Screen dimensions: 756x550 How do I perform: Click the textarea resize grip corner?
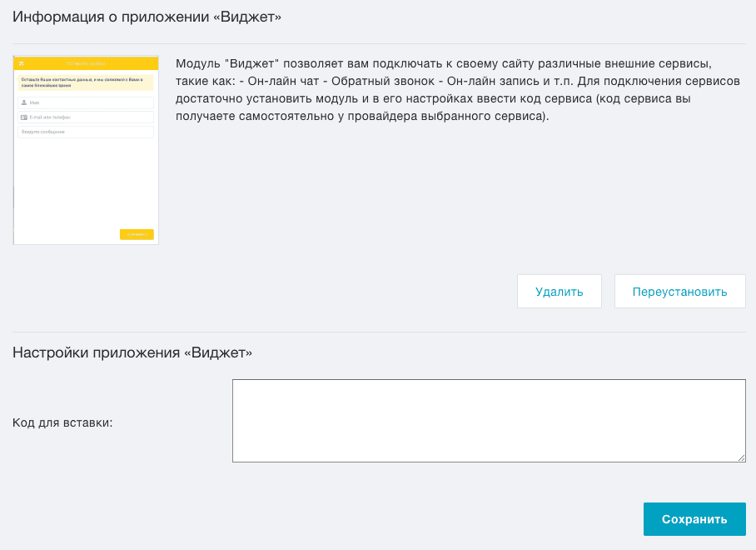click(x=742, y=457)
